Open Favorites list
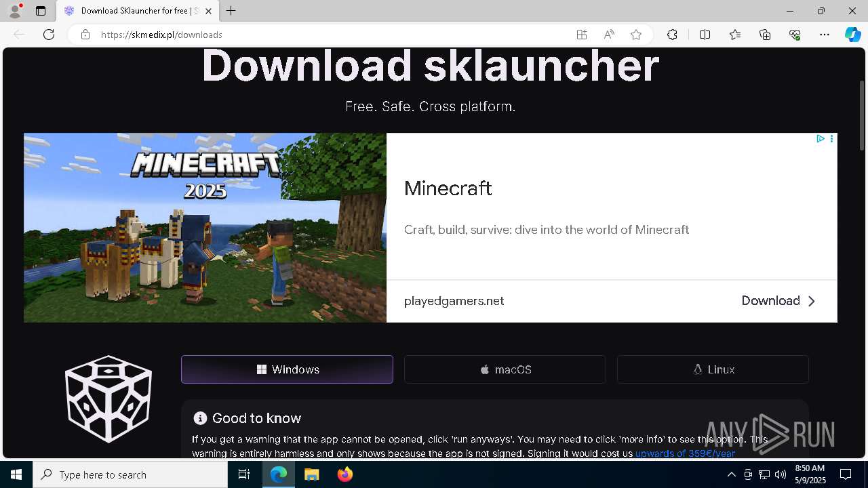Viewport: 868px width, 488px height. pos(735,35)
